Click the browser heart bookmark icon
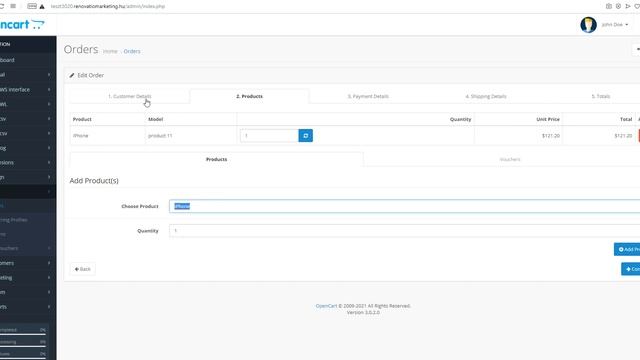 click(637, 6)
